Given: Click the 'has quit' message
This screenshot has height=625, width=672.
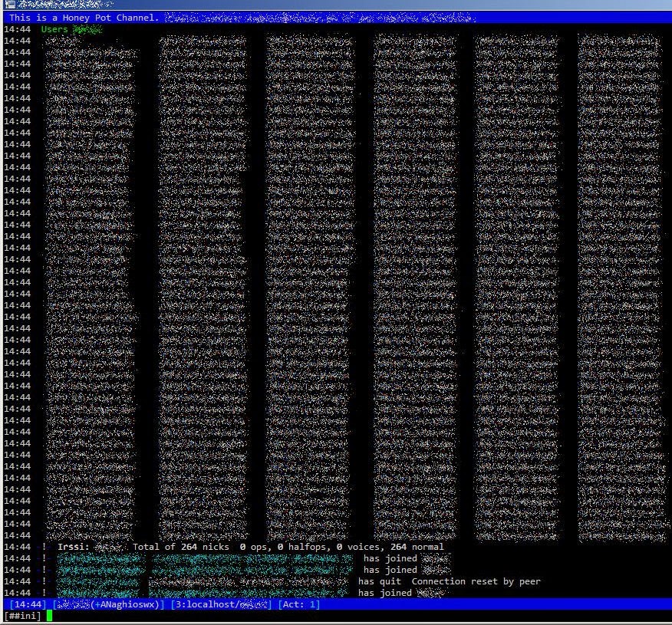Looking at the screenshot, I should (380, 582).
